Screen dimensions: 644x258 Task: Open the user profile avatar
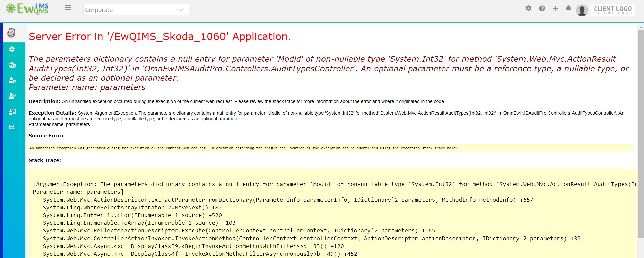582,10
